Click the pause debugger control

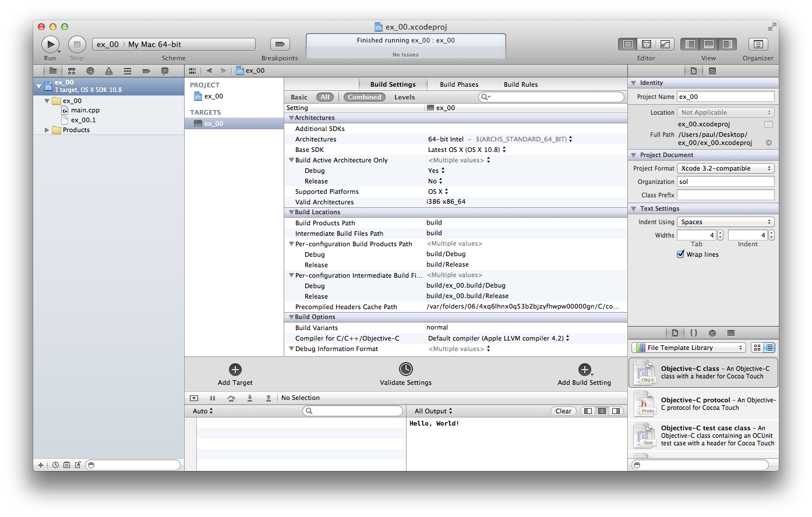[213, 398]
